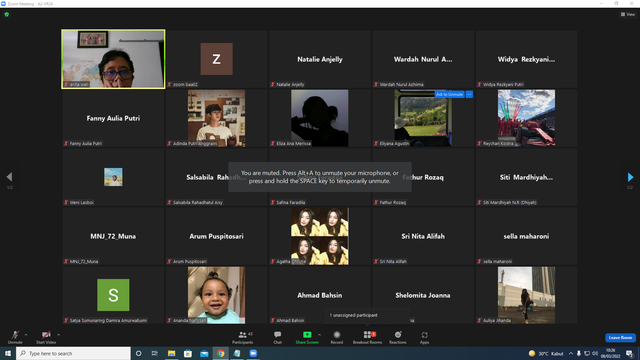Viewport: 640px width, 360px height.
Task: Open the Zoom icon on the taskbar
Action: tap(253, 353)
